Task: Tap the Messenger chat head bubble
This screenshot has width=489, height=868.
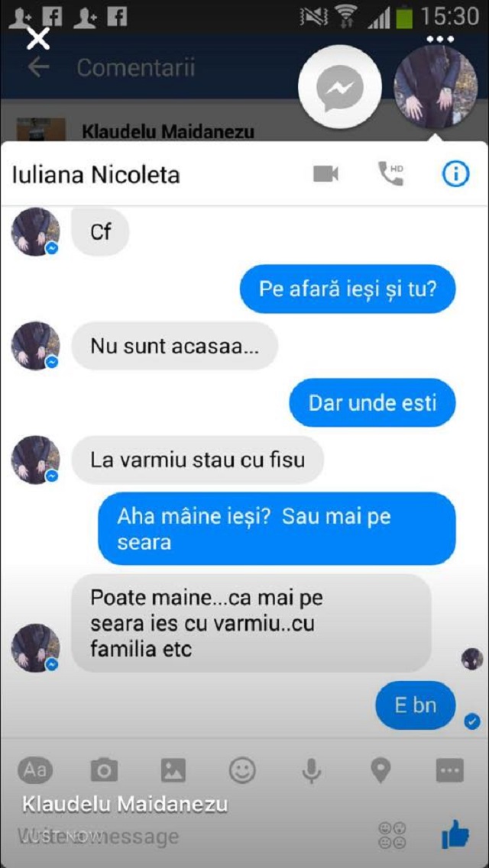Action: coord(340,87)
